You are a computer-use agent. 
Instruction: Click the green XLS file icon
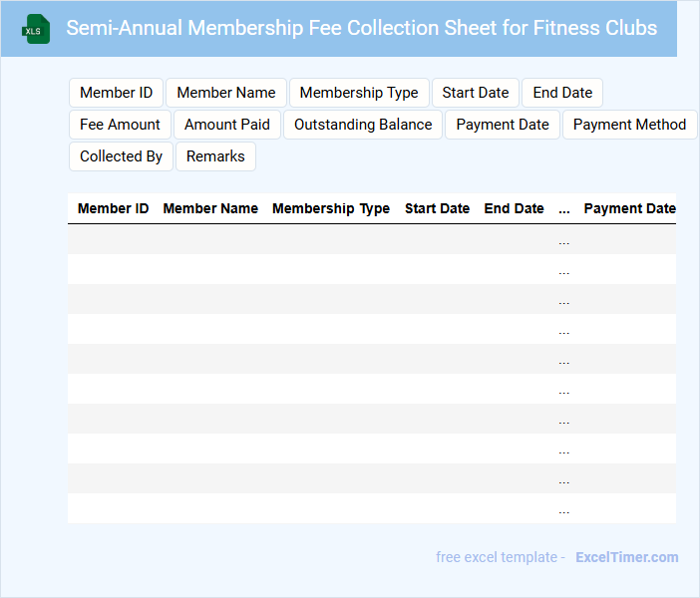37,29
